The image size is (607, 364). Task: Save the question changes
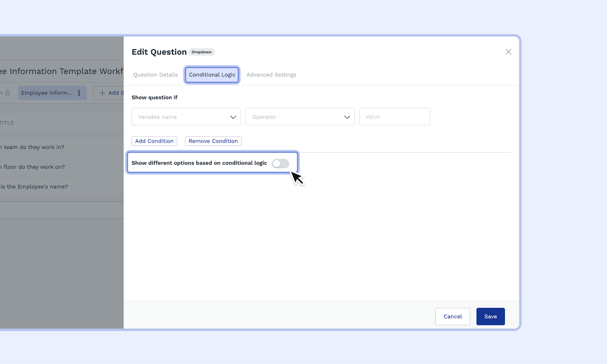[490, 317]
